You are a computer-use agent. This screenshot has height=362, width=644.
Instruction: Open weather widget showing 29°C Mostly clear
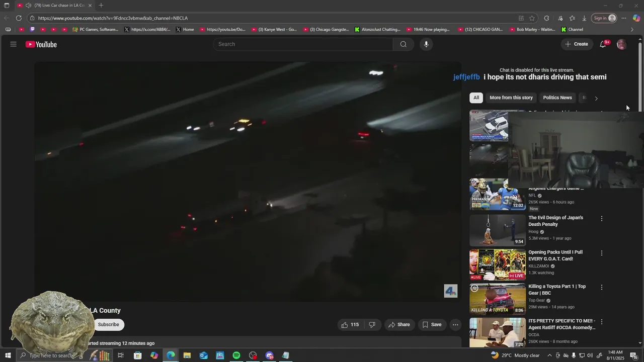click(x=515, y=355)
